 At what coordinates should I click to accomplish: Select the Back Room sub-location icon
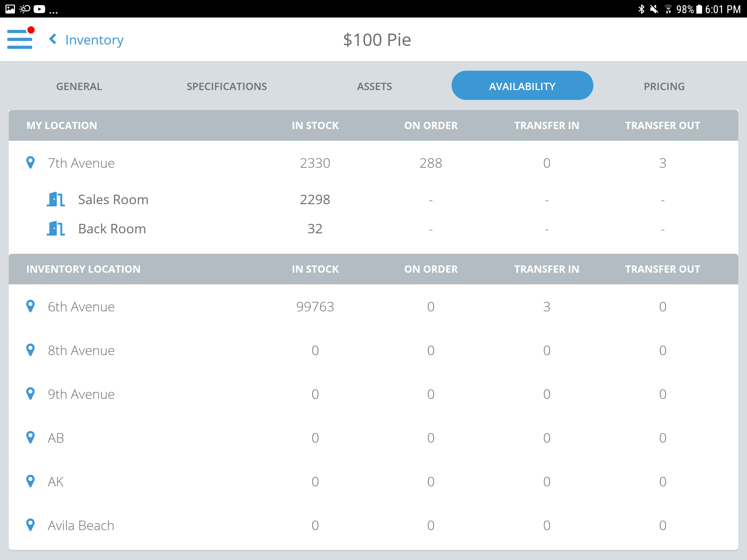55,229
